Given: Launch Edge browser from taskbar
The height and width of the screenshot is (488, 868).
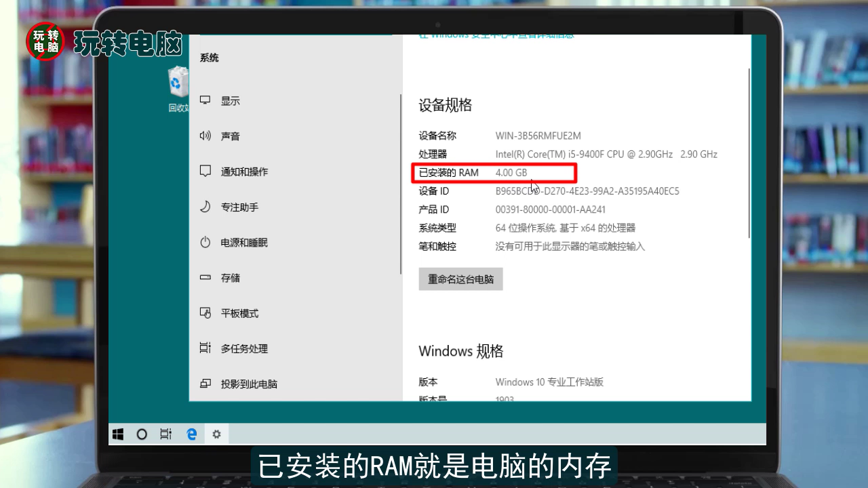Looking at the screenshot, I should 191,434.
